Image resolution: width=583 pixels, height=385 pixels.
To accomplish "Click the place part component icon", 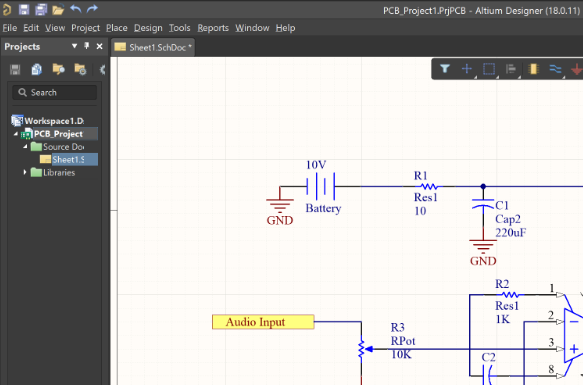I will (533, 69).
